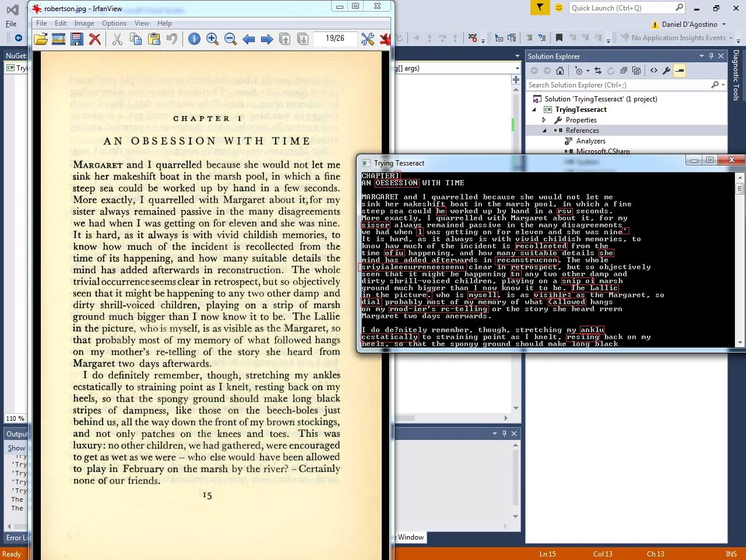Open Application Insights Events dropdown

731,38
